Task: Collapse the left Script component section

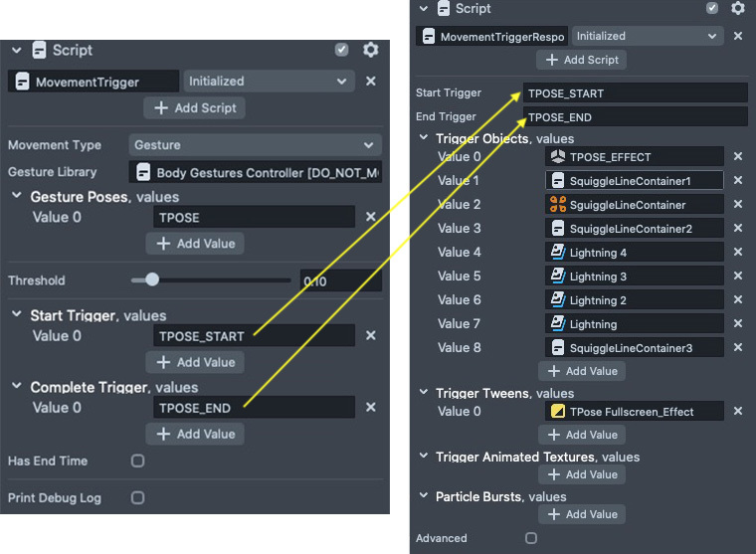Action: pos(16,50)
